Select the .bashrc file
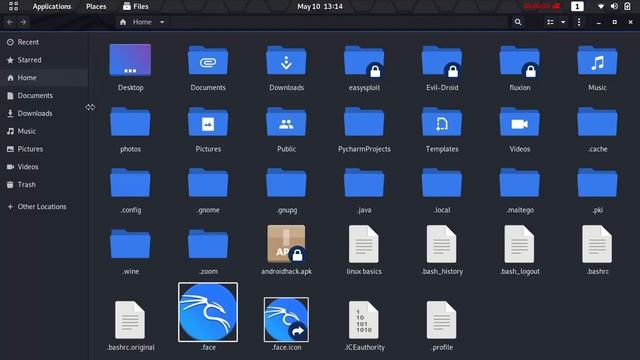Screen dimensions: 640x360 pyautogui.click(x=597, y=244)
